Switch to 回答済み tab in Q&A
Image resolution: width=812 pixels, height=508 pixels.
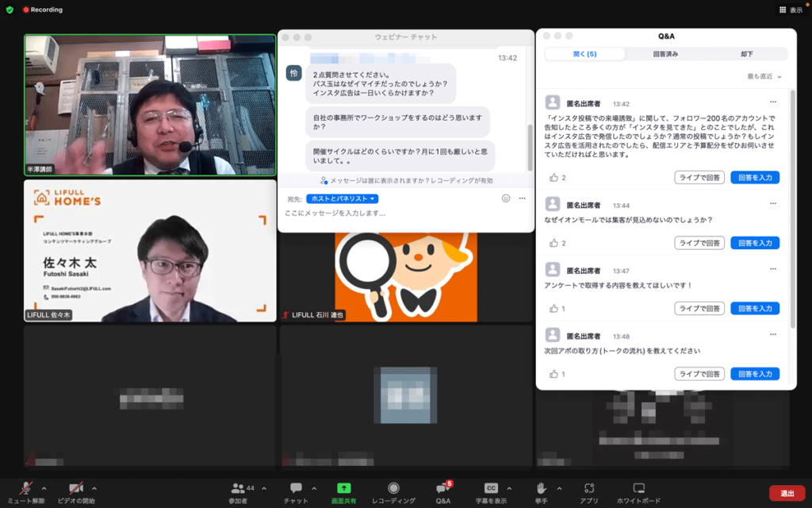665,54
